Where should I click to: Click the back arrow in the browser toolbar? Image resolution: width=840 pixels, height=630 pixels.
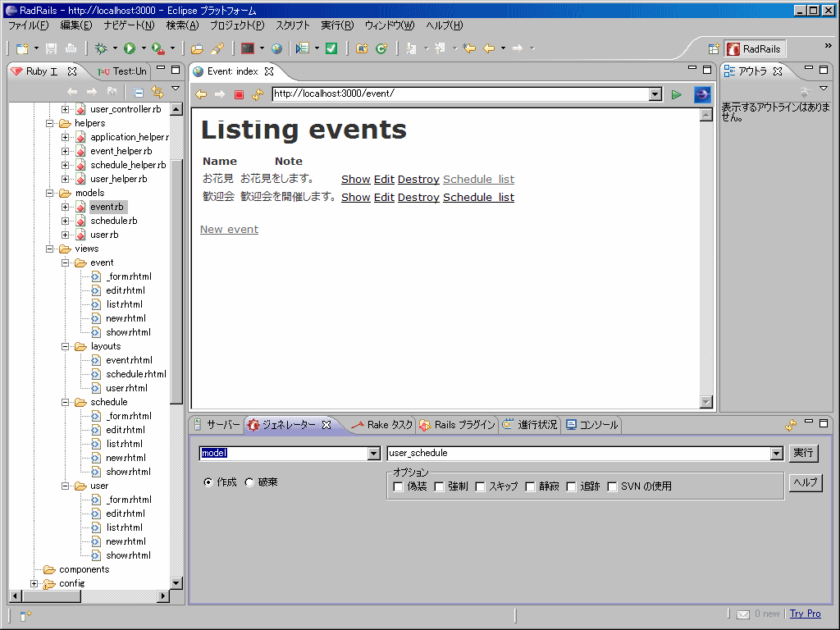tap(202, 93)
